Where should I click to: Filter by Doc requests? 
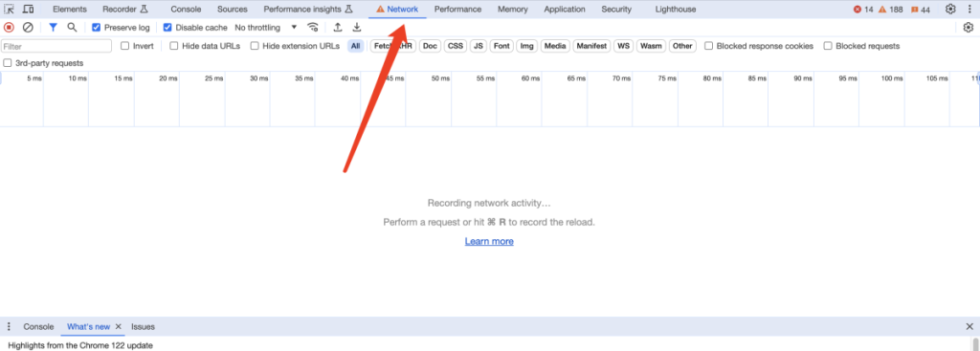[x=430, y=46]
